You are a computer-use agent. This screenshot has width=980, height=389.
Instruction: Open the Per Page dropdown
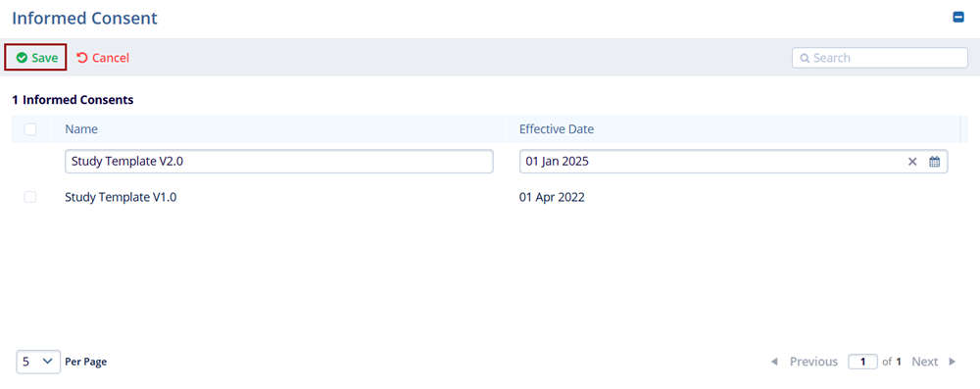click(x=38, y=362)
